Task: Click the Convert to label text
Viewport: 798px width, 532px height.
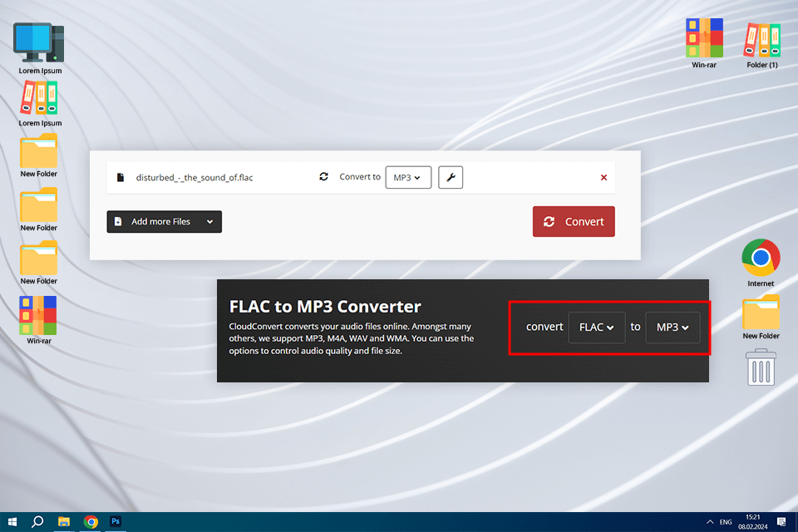Action: 360,177
